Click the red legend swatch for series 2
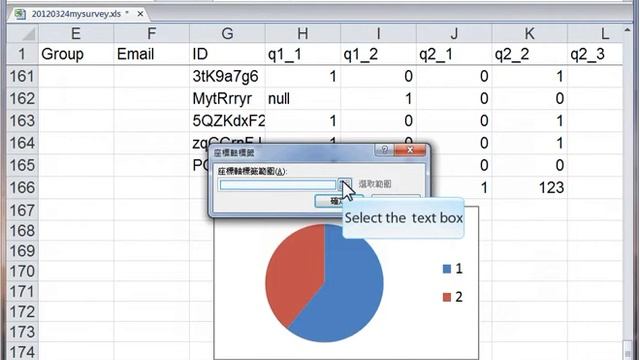 pos(447,297)
